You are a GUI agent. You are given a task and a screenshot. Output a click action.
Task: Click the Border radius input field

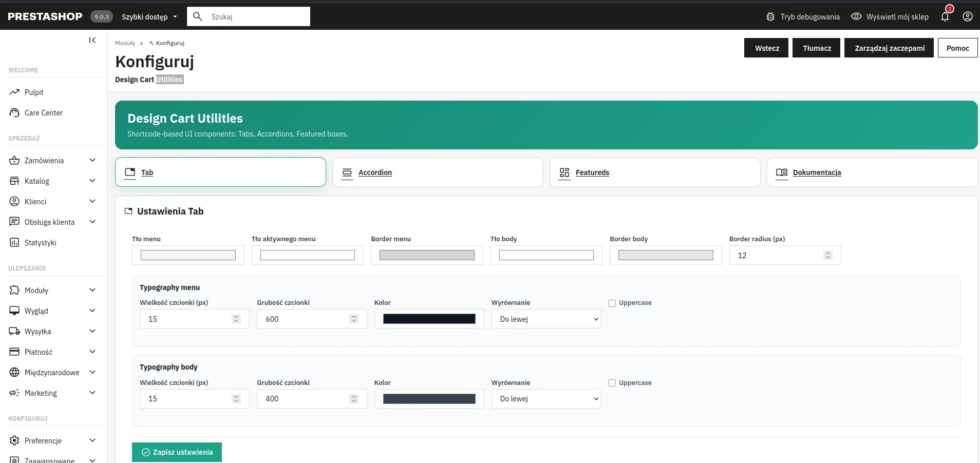pyautogui.click(x=785, y=255)
